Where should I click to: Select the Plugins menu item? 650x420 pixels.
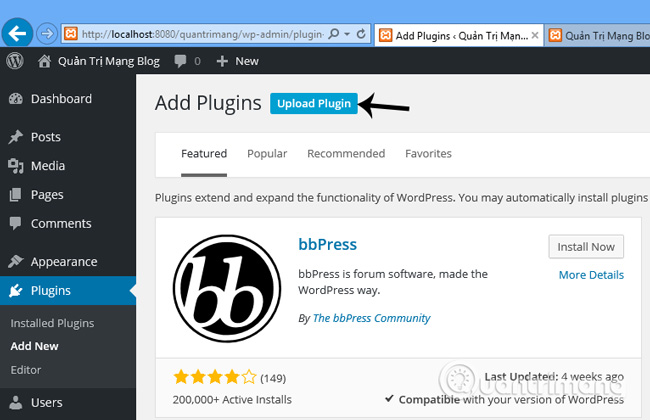click(x=51, y=291)
